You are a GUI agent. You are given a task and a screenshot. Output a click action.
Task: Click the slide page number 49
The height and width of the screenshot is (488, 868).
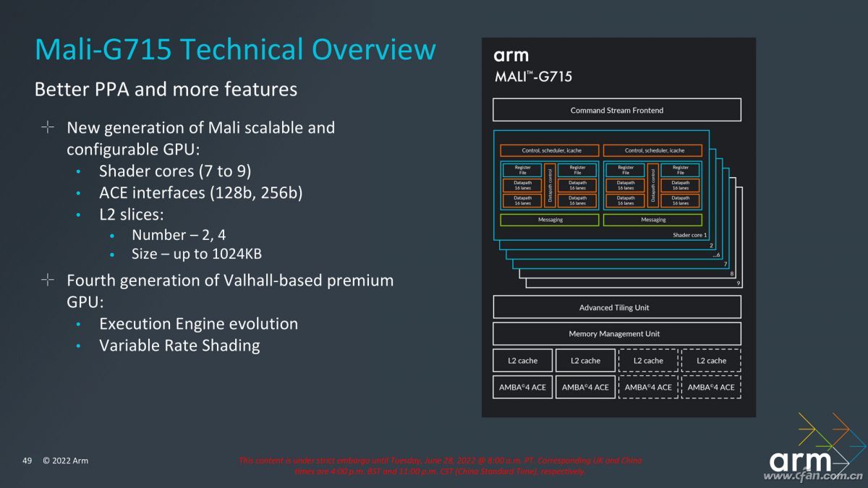(x=27, y=461)
